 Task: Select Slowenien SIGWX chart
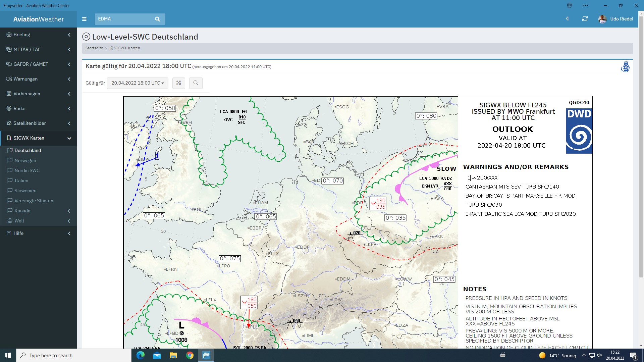coord(39,191)
